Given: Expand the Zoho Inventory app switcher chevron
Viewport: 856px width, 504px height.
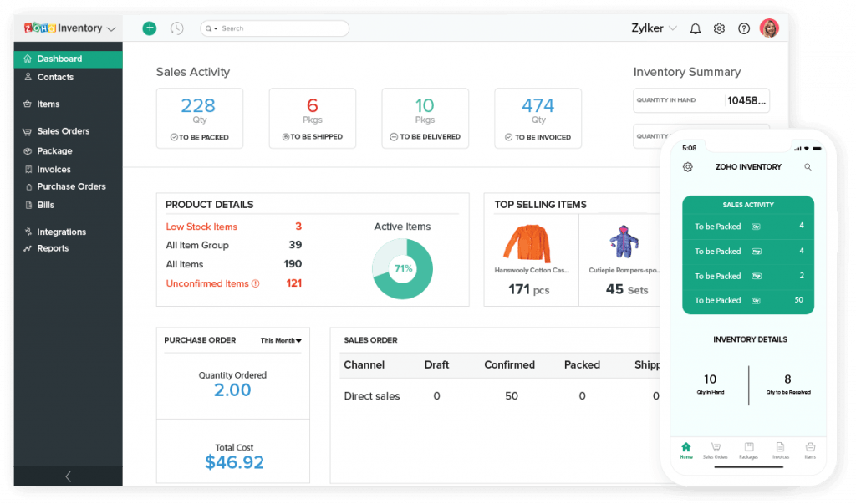Looking at the screenshot, I should click(x=110, y=28).
